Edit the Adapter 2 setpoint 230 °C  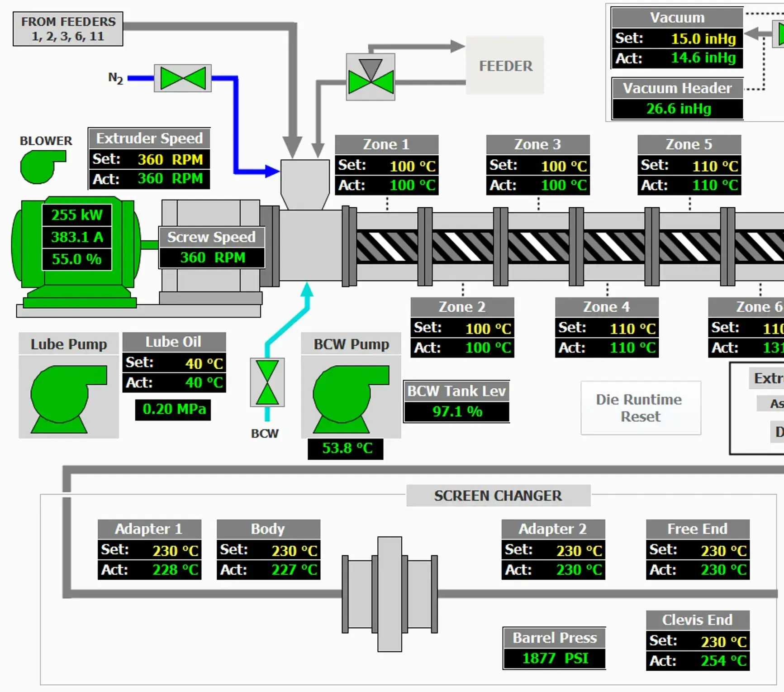point(553,550)
